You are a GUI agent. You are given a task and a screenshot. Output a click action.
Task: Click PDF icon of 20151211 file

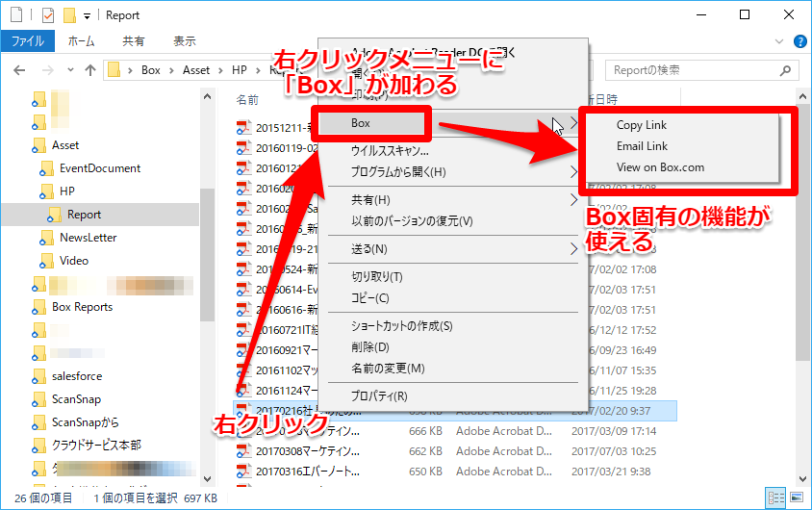click(x=243, y=128)
